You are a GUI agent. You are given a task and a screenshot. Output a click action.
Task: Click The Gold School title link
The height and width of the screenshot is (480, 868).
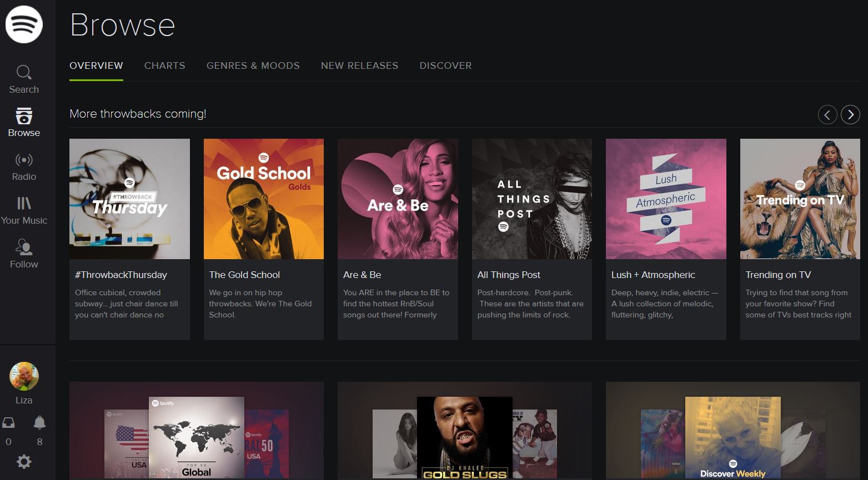244,275
